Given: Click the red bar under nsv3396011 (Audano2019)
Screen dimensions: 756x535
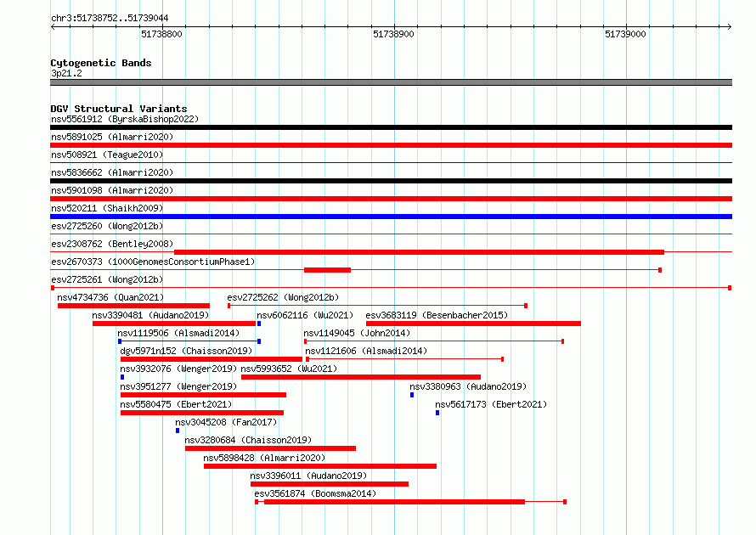Looking at the screenshot, I should [x=330, y=484].
